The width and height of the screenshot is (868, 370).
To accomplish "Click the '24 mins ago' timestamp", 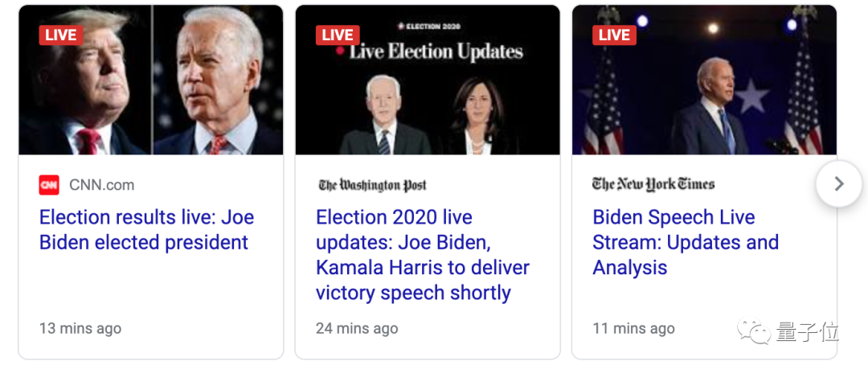I will 357,328.
